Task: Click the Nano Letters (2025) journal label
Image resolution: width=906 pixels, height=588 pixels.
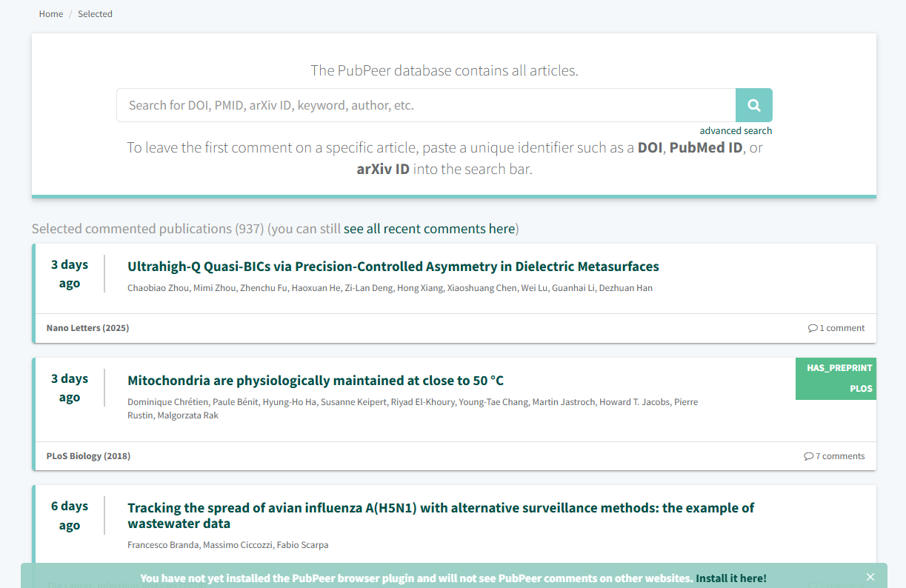Action: [87, 328]
